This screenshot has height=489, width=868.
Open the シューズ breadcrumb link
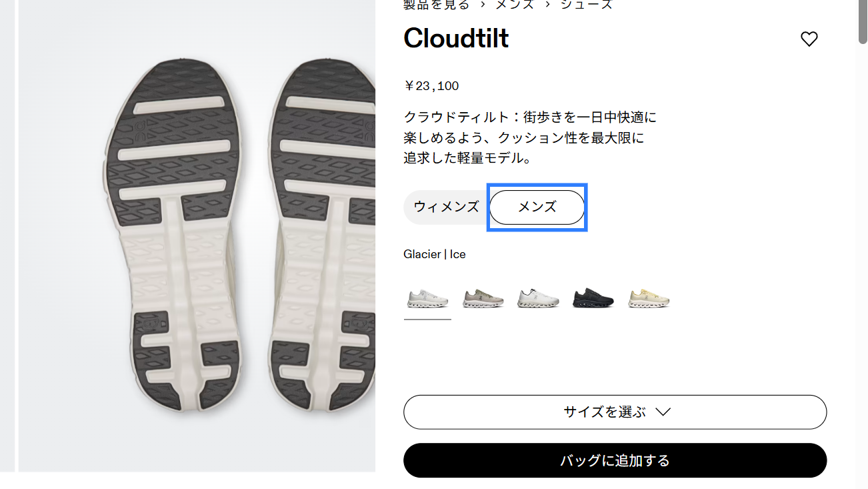click(586, 5)
